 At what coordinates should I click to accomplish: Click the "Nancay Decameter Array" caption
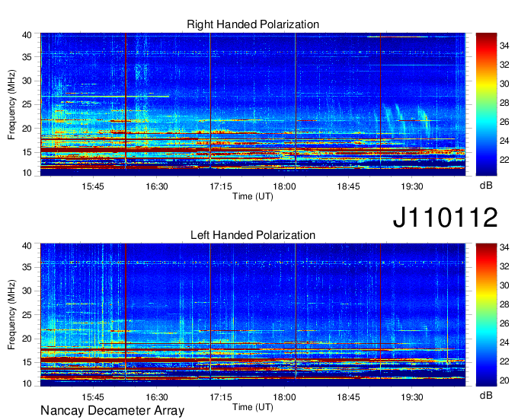tap(112, 411)
